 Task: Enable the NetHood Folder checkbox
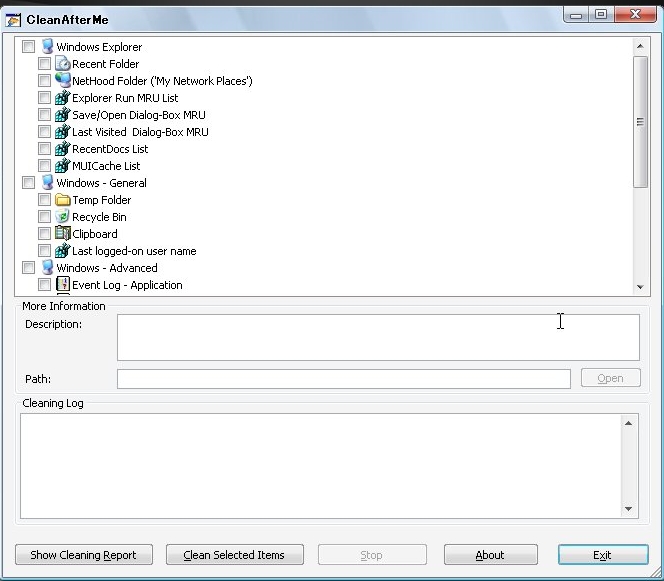44,80
